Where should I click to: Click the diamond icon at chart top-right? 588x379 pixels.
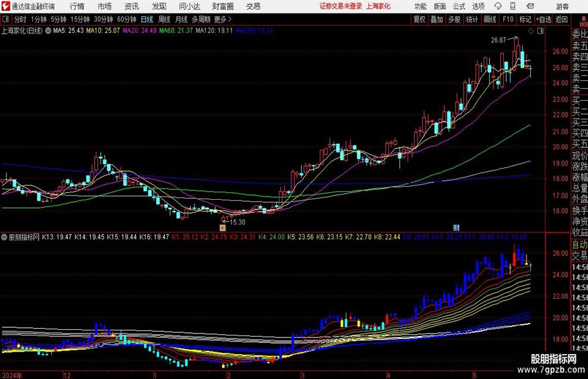pos(531,31)
